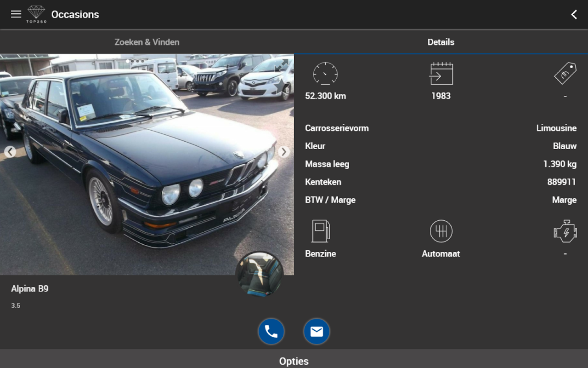Click the Benzine fuel type text
The image size is (588, 368).
point(321,254)
